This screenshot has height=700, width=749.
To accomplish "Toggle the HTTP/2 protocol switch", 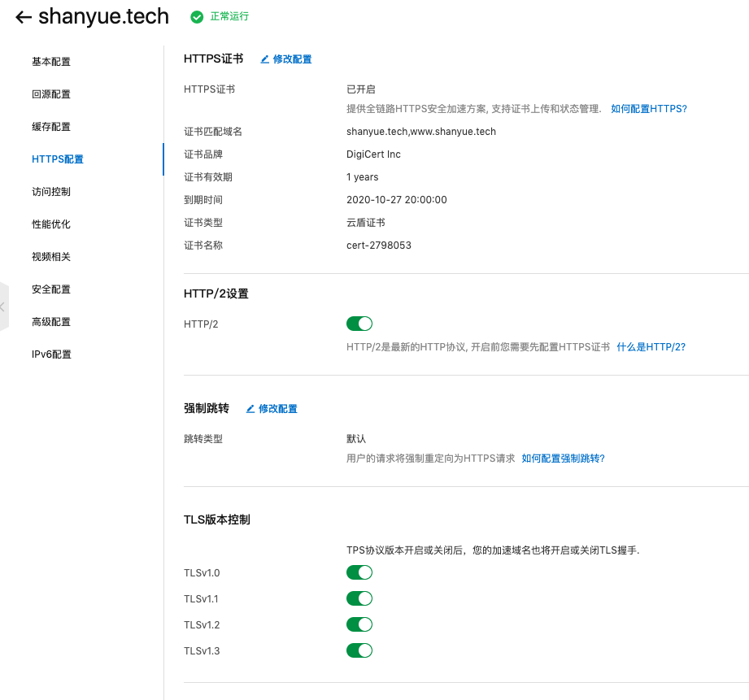I will 359,324.
